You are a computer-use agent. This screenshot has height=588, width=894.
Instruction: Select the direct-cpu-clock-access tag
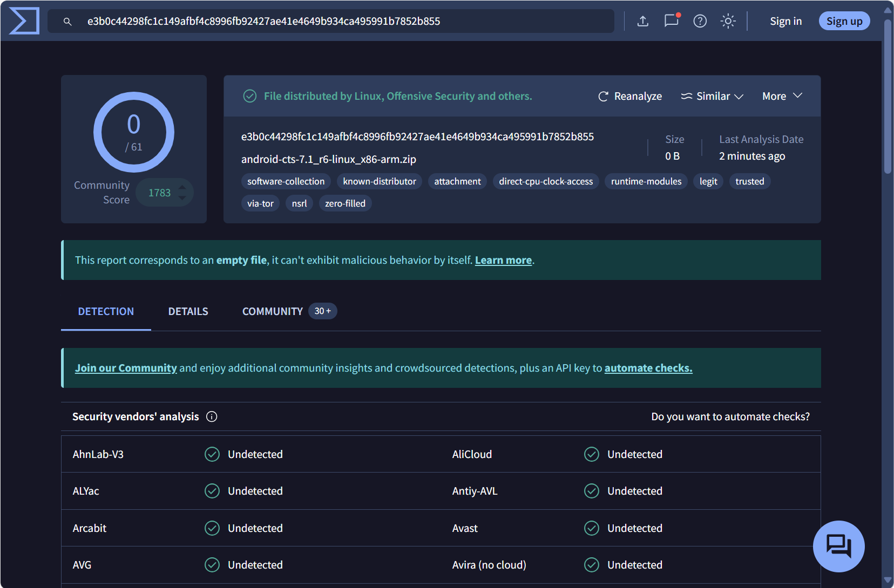pos(546,181)
